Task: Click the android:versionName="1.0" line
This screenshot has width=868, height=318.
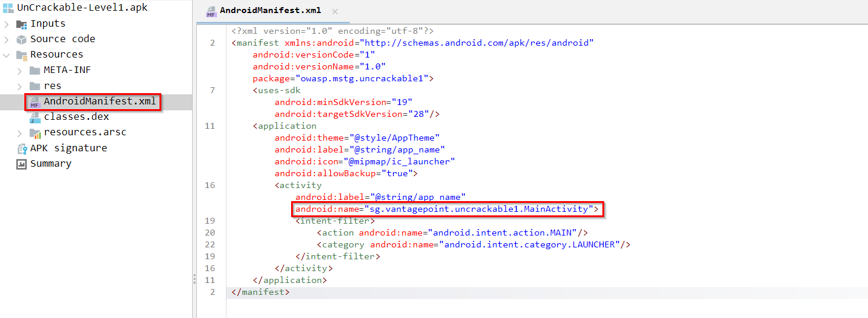Action: coord(319,66)
